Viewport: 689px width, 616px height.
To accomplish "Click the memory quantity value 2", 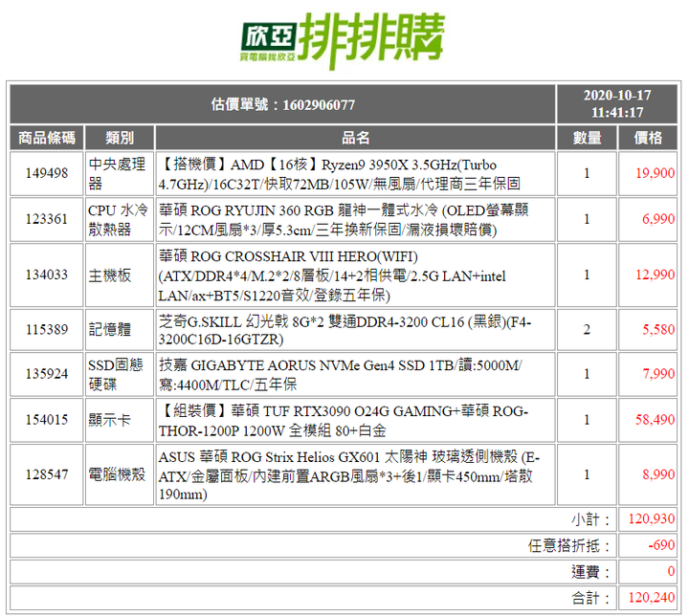I will [587, 330].
